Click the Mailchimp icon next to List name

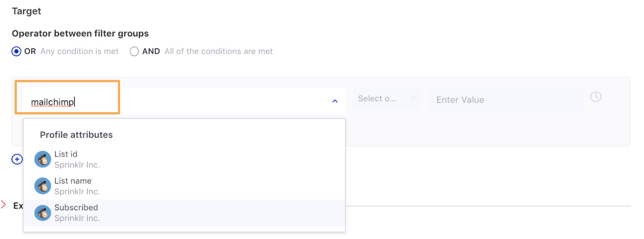click(43, 186)
